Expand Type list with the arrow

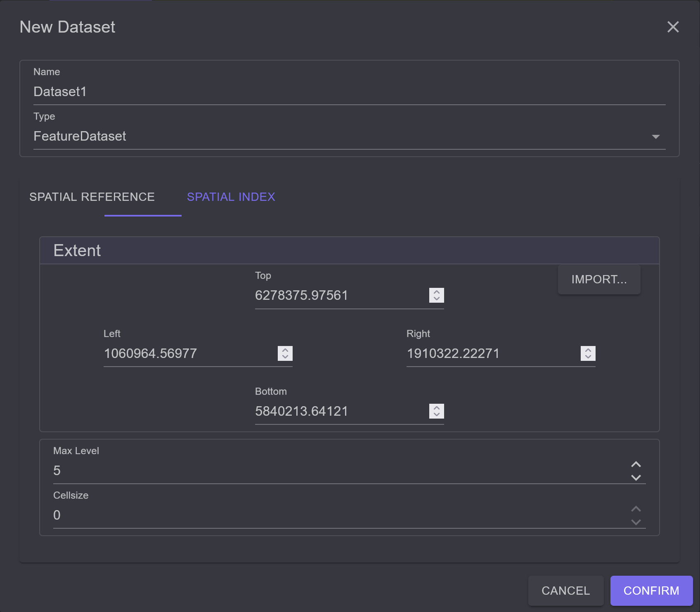tap(655, 137)
